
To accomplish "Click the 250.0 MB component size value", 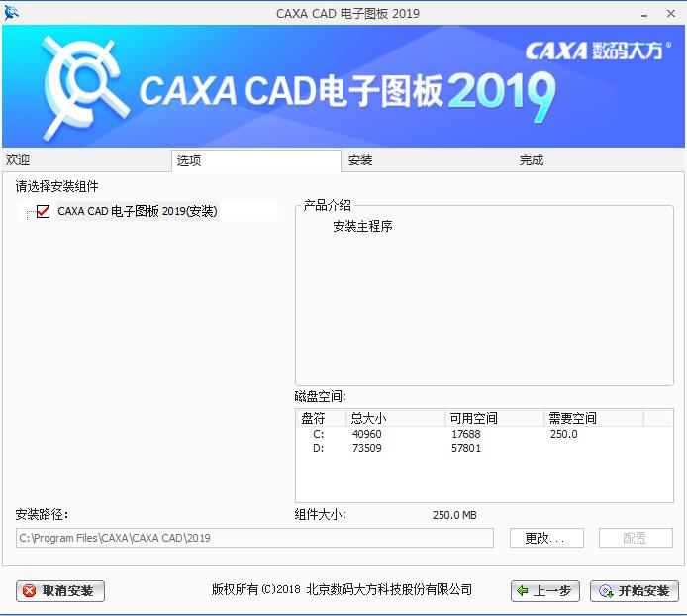I will coord(454,515).
